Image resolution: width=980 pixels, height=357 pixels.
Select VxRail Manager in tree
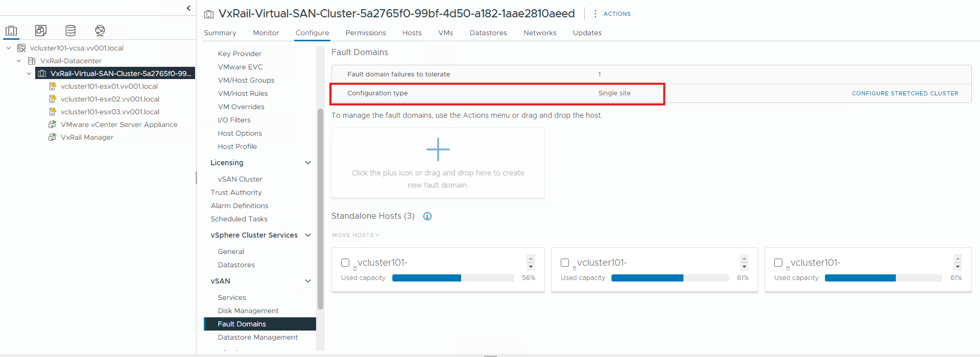pyautogui.click(x=87, y=137)
